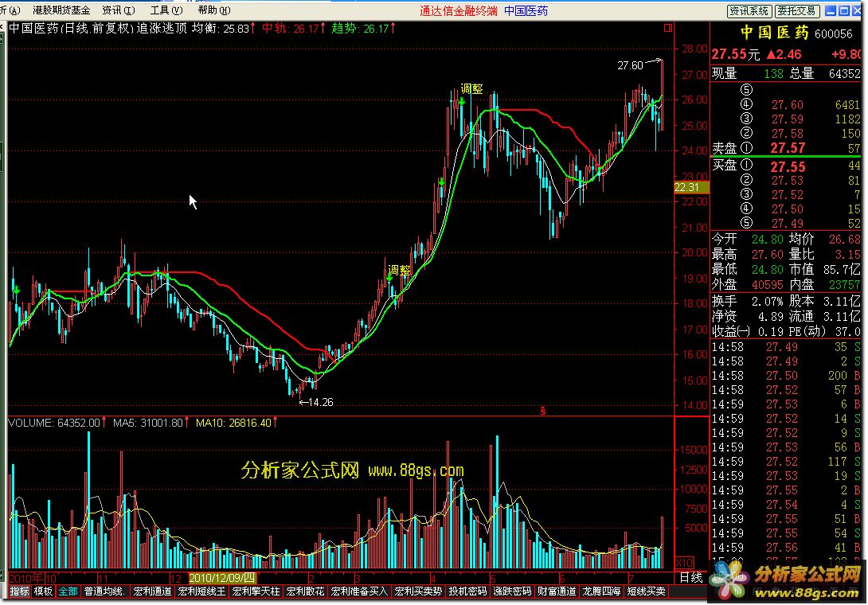This screenshot has width=868, height=605.
Task: Open the 港股期货基金 menu
Action: point(61,10)
